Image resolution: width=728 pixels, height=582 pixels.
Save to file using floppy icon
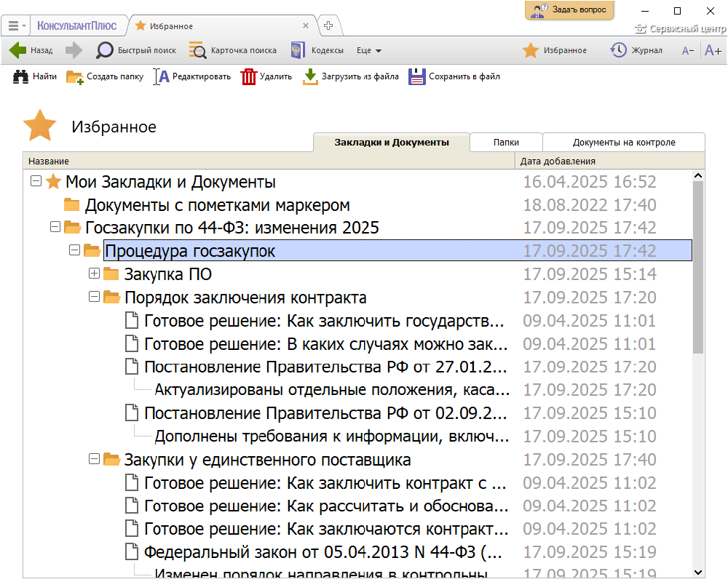point(416,76)
